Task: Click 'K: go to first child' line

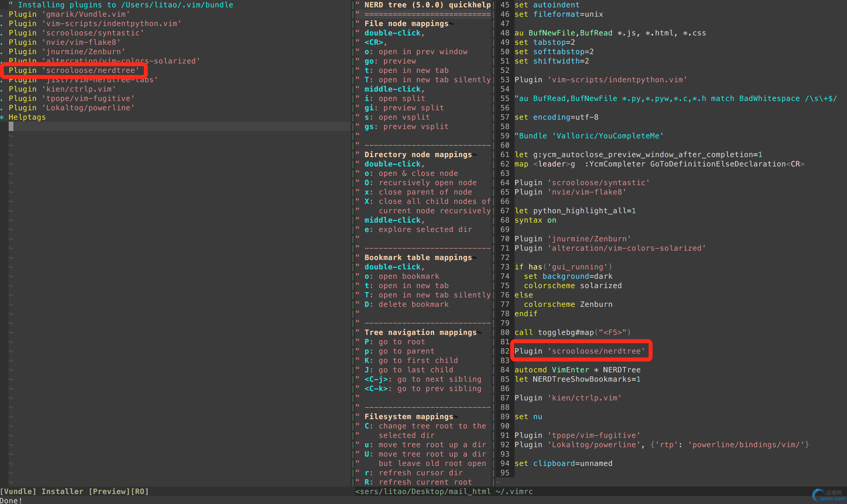Action: click(411, 360)
